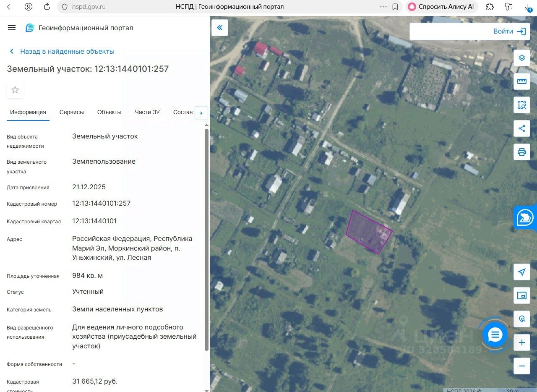Open the Yandex home button

(x=29, y=7)
